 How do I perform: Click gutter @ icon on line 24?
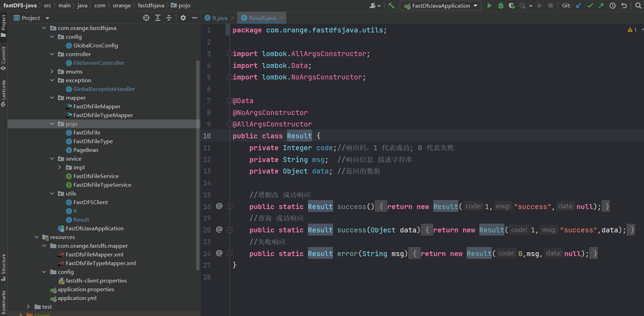point(219,253)
